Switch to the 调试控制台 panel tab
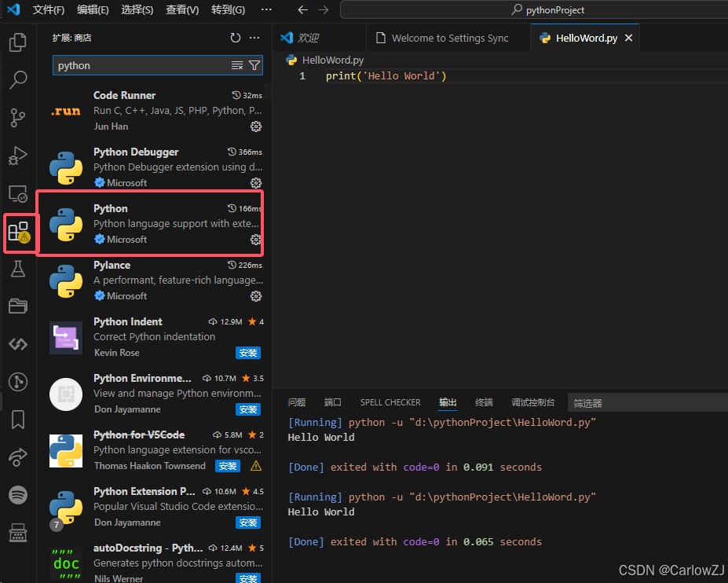This screenshot has width=728, height=583. coord(533,402)
